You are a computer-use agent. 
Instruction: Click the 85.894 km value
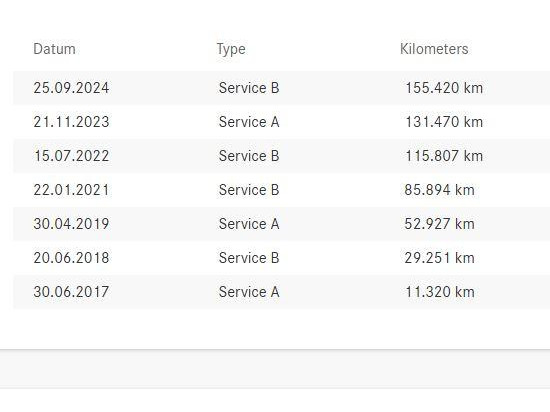click(x=440, y=190)
